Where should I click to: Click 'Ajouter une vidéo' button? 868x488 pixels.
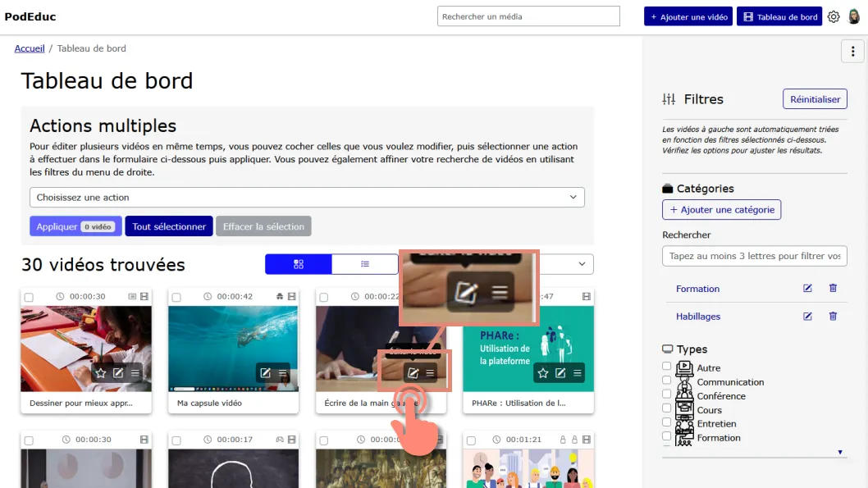click(688, 16)
